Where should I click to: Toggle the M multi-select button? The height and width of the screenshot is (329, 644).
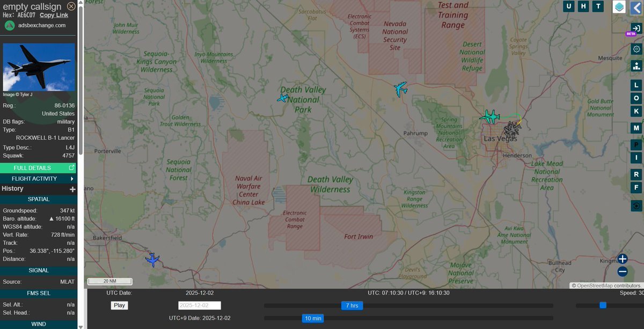pos(636,128)
